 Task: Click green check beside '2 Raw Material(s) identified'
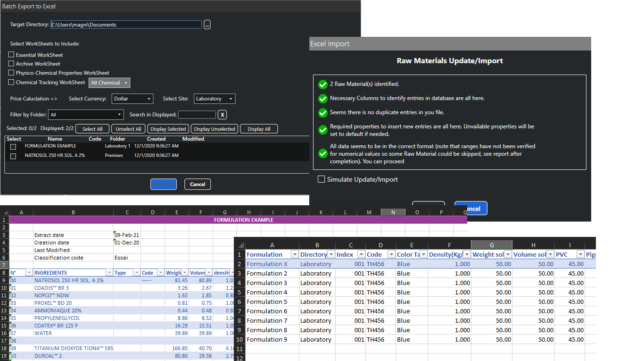tap(323, 84)
